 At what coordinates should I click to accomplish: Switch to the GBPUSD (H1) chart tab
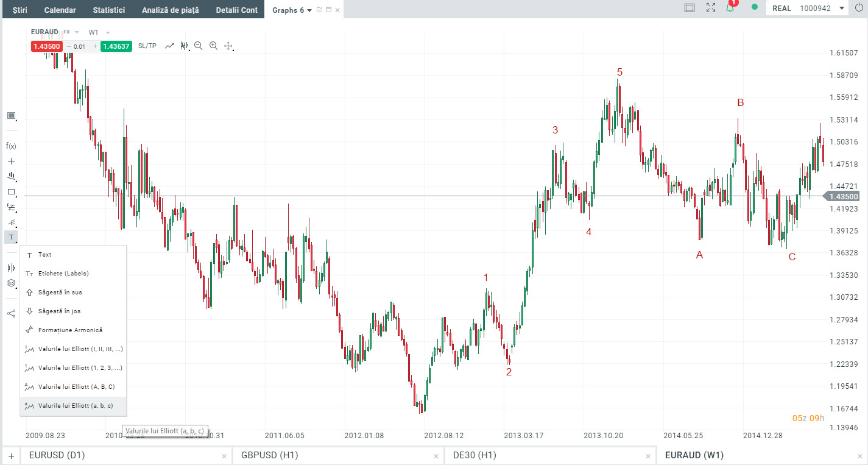tap(269, 455)
